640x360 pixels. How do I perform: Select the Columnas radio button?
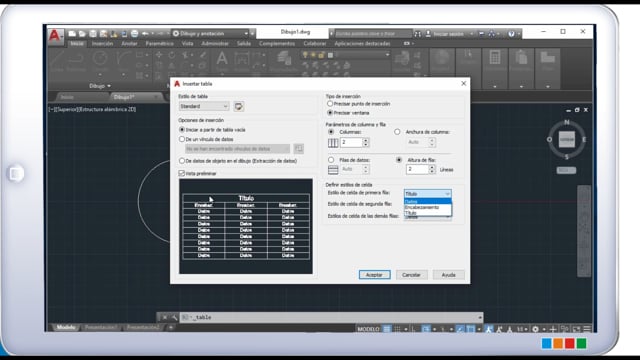[x=331, y=132]
